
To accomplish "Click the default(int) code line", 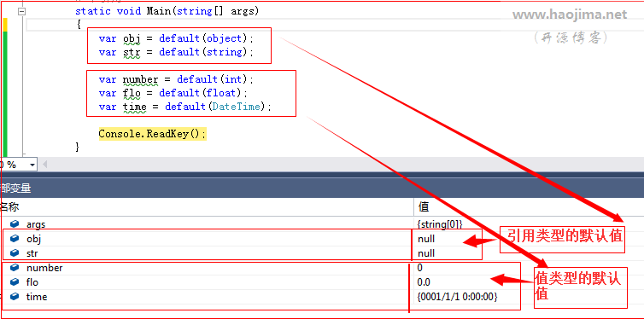I will [177, 79].
